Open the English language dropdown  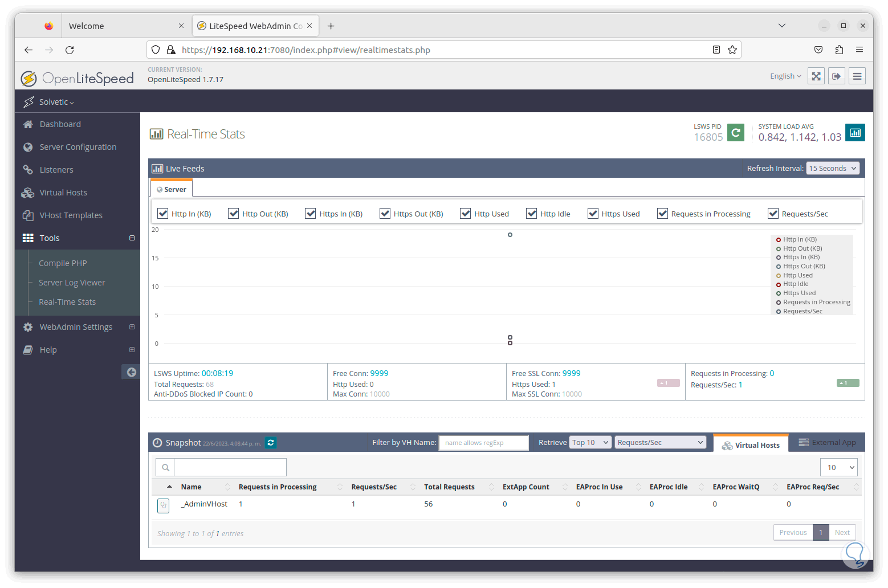785,76
